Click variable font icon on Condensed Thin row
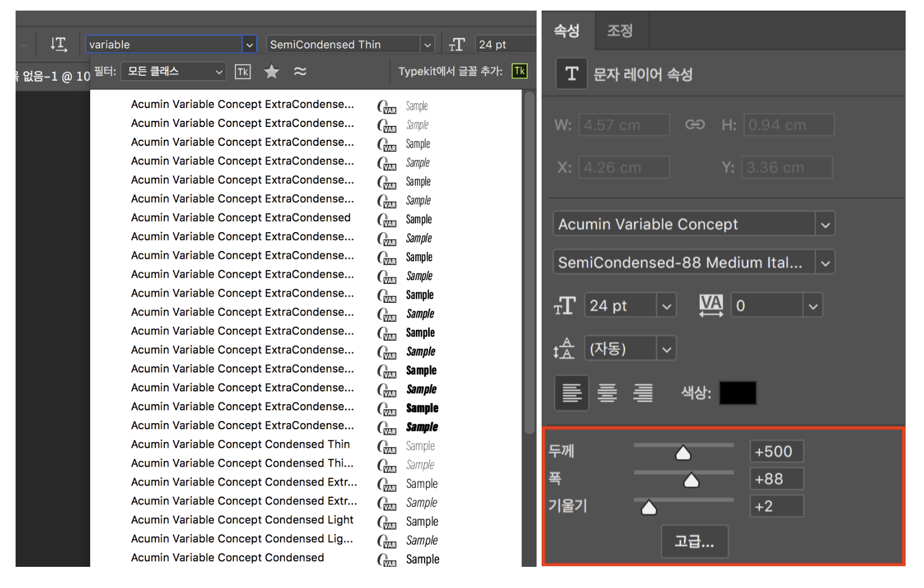Viewport: 924px width, 588px height. [387, 446]
